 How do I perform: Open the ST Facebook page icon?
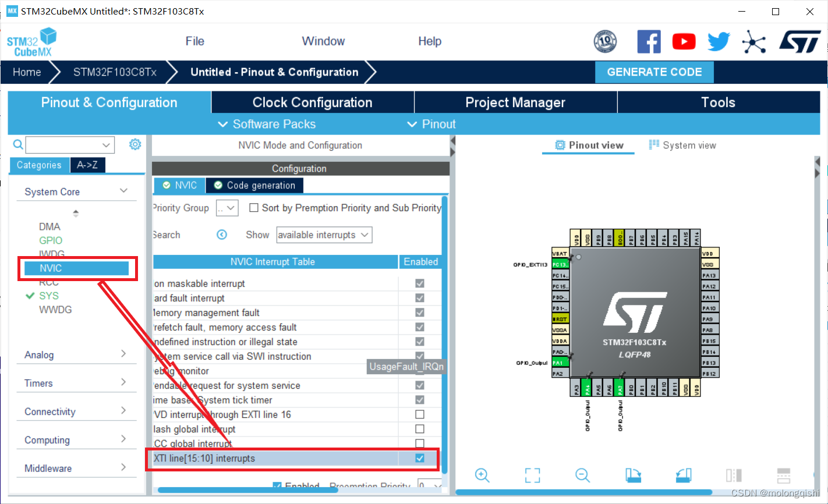(649, 41)
